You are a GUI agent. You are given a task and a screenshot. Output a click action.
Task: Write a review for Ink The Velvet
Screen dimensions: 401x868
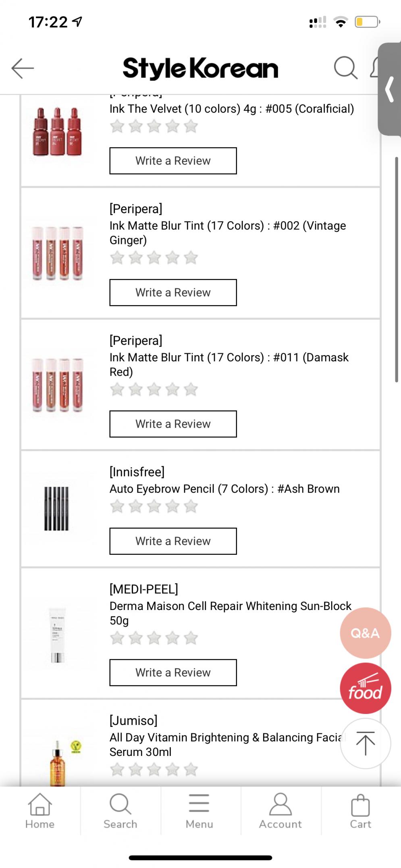coord(173,161)
